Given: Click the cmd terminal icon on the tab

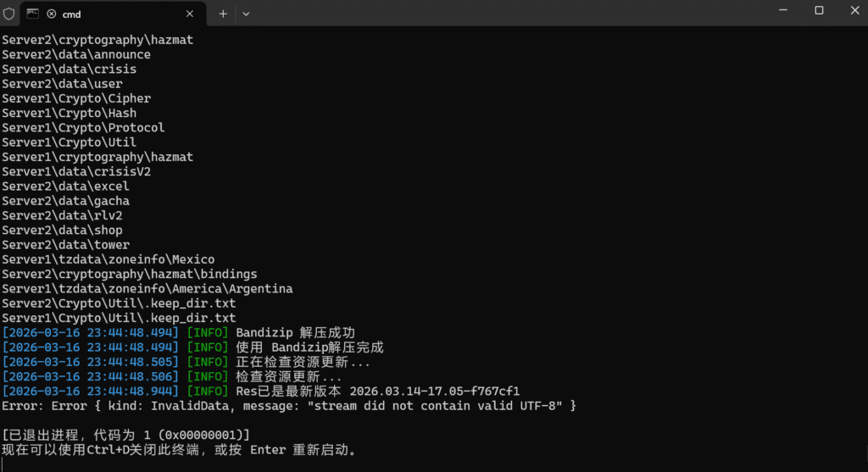Looking at the screenshot, I should coord(32,14).
